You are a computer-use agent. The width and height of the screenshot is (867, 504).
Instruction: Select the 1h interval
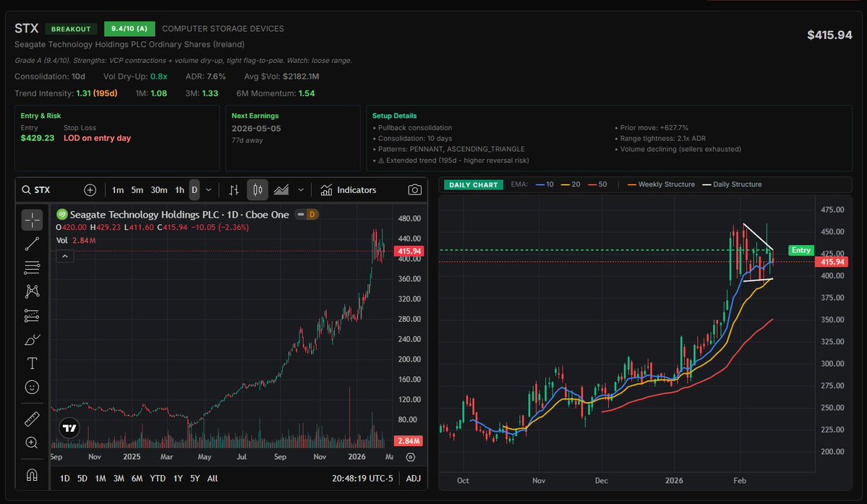coord(180,190)
